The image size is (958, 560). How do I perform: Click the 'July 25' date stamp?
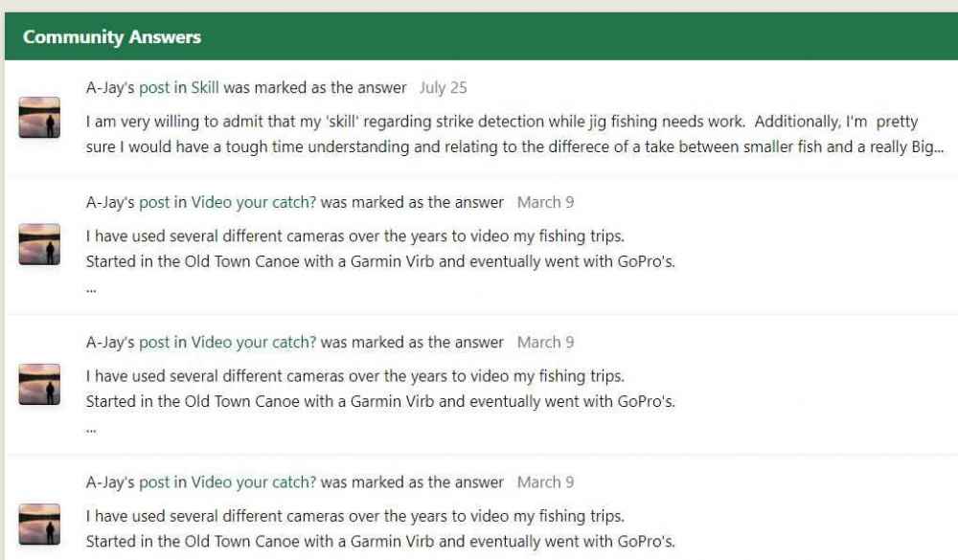coord(443,88)
